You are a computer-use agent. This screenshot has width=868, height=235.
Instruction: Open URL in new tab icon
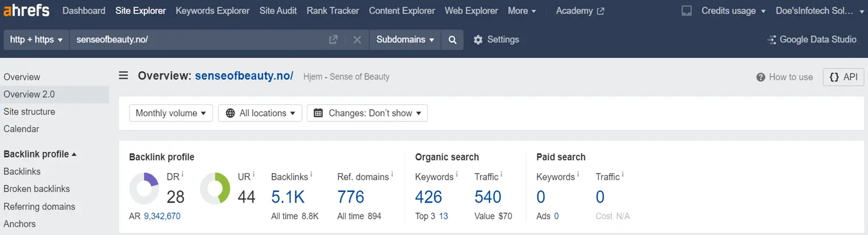tap(333, 40)
